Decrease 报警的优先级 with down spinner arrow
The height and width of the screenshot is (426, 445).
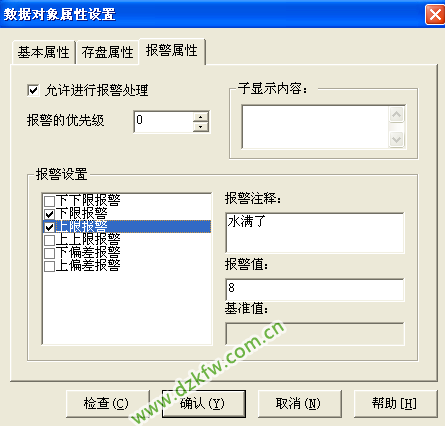(200, 127)
